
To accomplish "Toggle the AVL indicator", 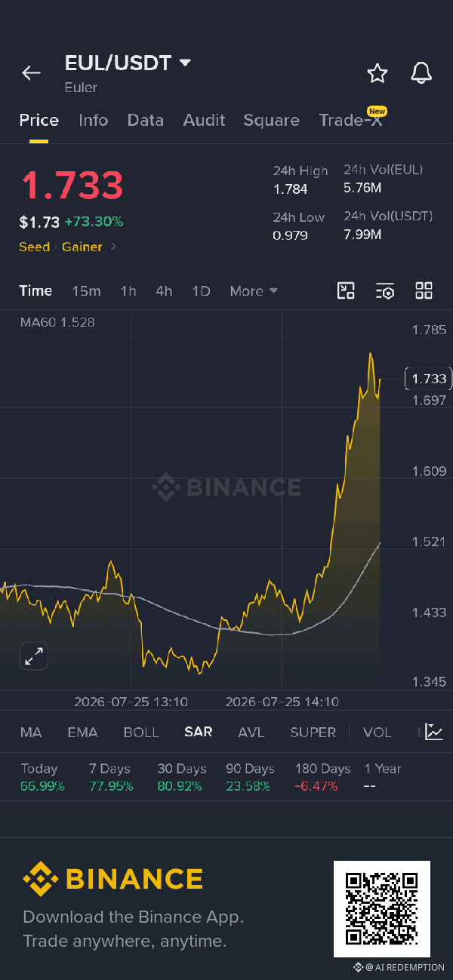I will [251, 732].
